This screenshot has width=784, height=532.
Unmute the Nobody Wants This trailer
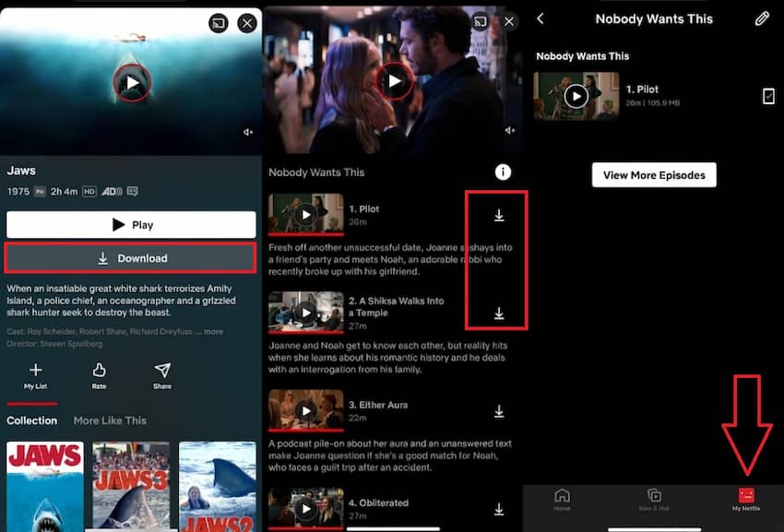tap(511, 132)
